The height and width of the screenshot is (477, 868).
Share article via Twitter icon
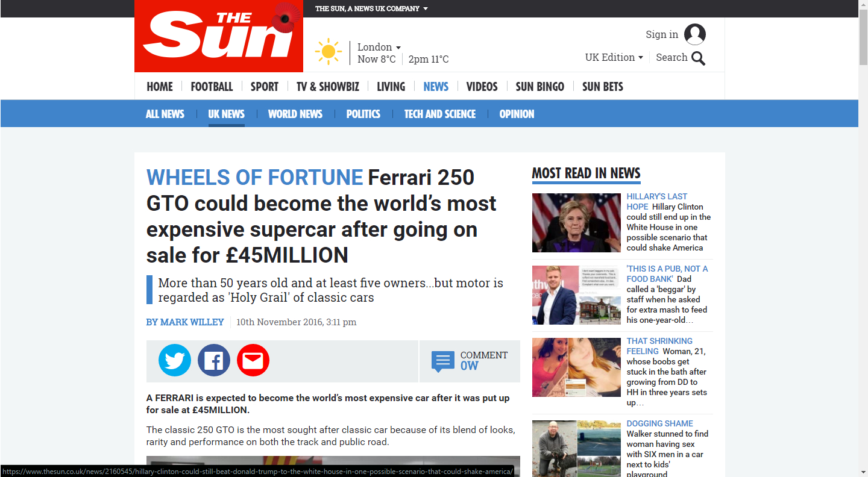(175, 361)
